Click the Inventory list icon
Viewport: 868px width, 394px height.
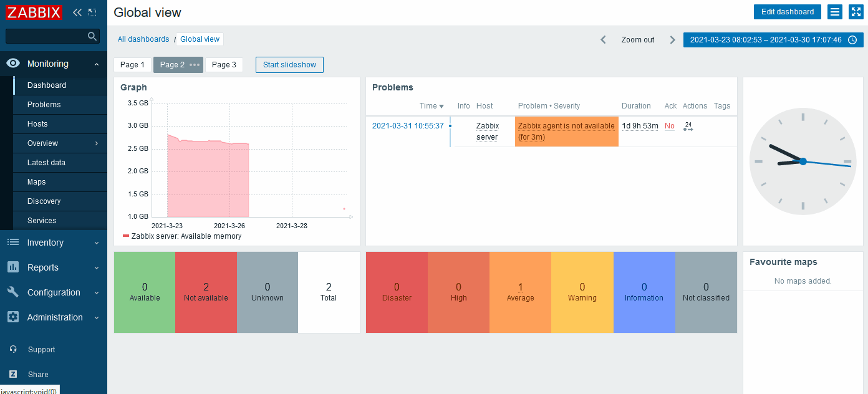pyautogui.click(x=13, y=243)
